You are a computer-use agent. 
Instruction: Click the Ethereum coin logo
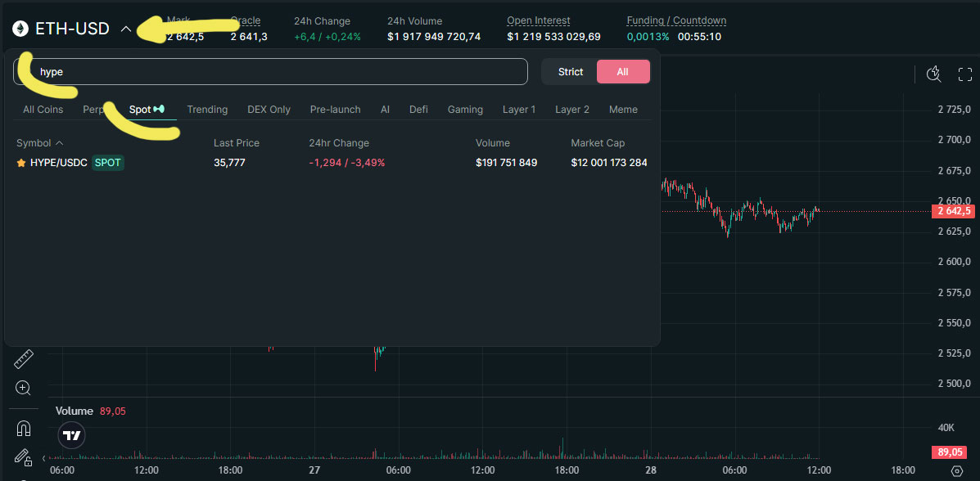[20, 29]
